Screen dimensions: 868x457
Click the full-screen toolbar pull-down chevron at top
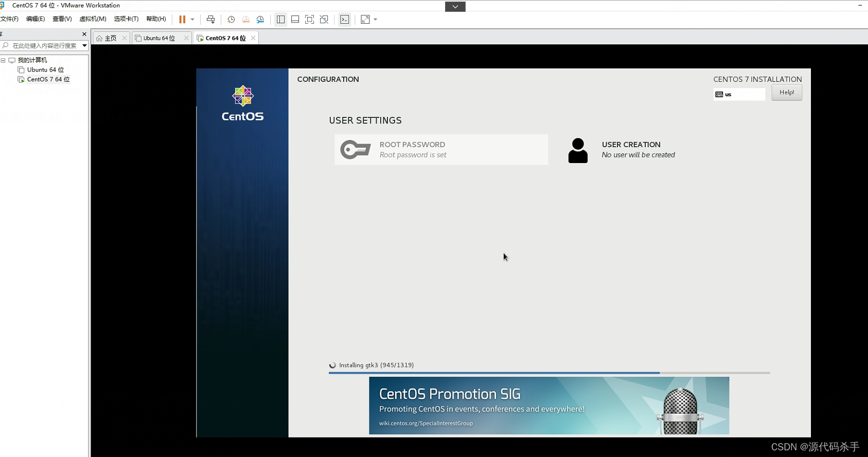[455, 7]
